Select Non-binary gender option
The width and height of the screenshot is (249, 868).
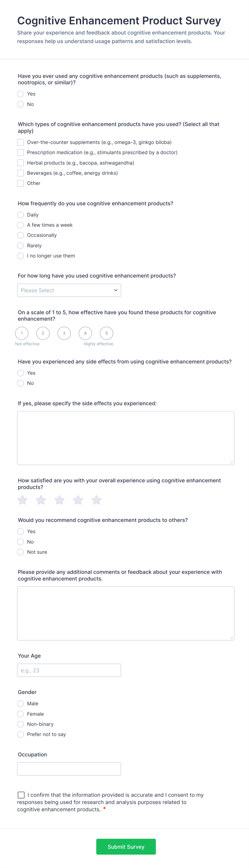point(21,724)
